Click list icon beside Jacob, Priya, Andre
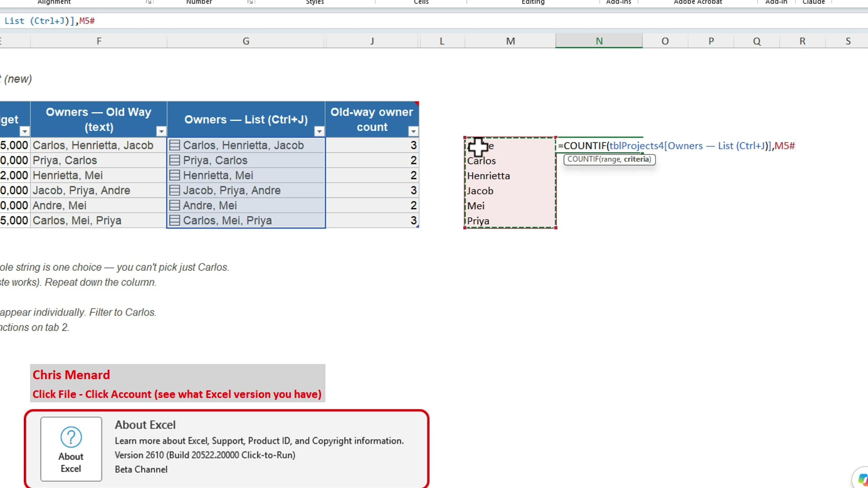The height and width of the screenshot is (488, 868). pyautogui.click(x=175, y=190)
